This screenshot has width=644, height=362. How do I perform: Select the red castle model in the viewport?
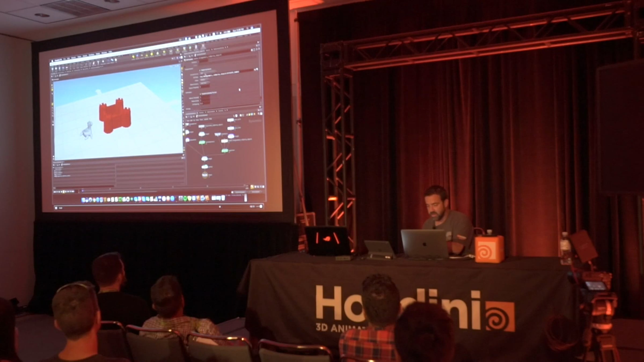coord(115,115)
